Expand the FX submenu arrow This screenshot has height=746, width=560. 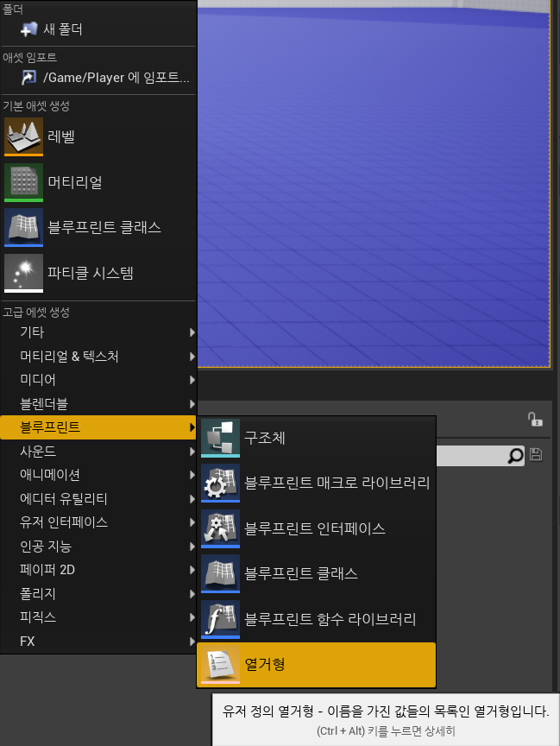coord(192,642)
